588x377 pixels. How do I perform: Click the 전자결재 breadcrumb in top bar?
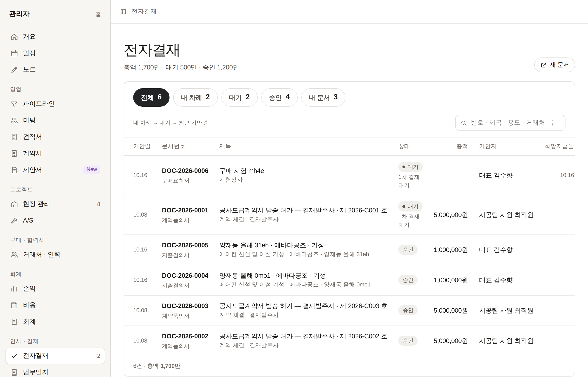click(x=144, y=11)
